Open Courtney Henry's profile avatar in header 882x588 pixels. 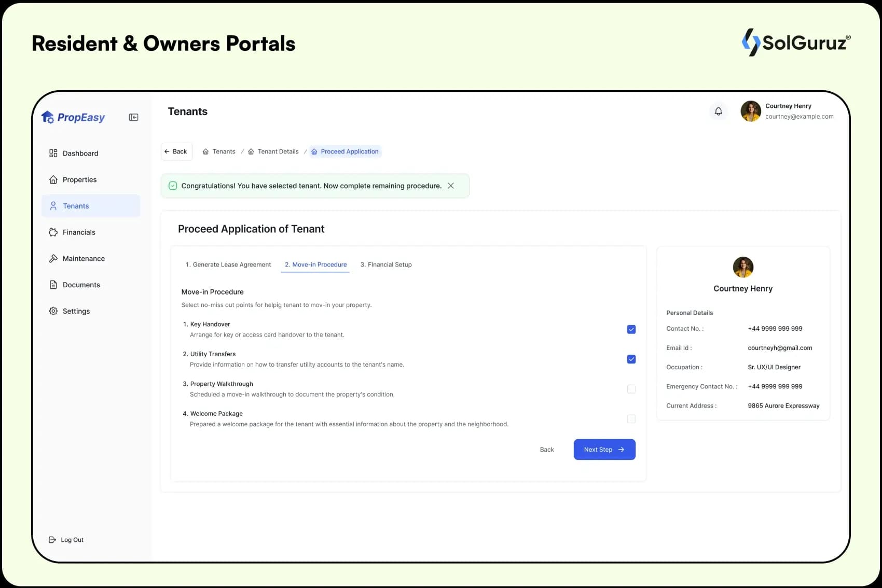(750, 111)
